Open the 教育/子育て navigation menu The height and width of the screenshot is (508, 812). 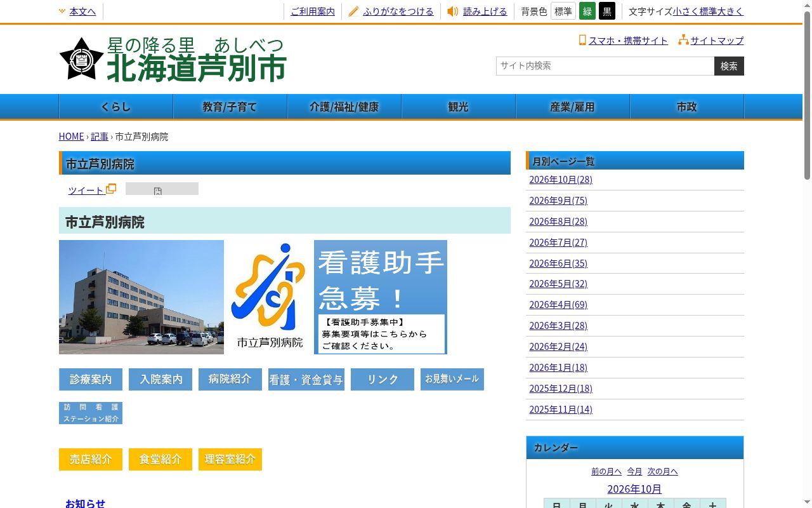pos(230,107)
